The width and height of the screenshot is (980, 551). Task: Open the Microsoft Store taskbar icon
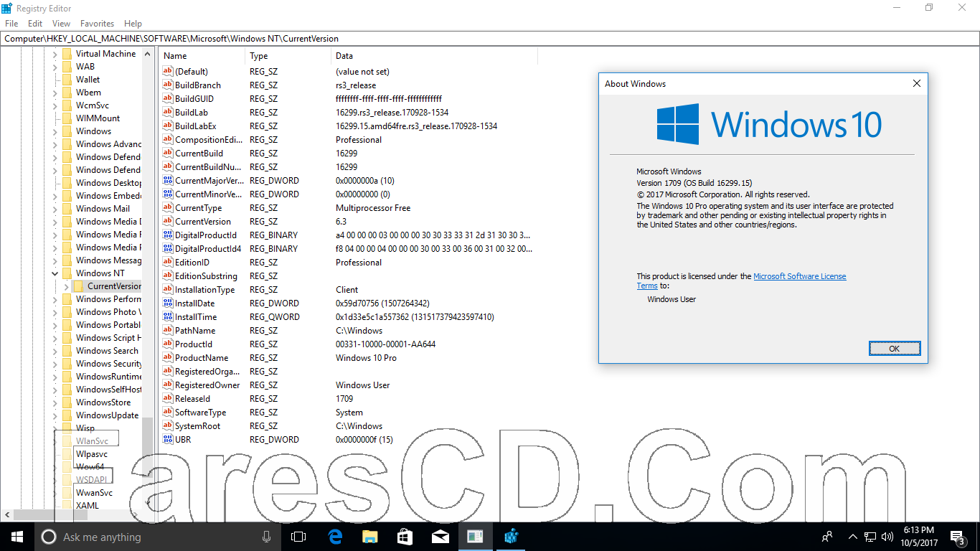(x=405, y=537)
